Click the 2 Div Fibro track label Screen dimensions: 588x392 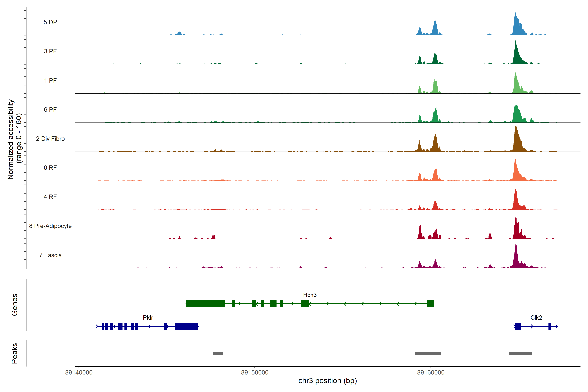(50, 139)
